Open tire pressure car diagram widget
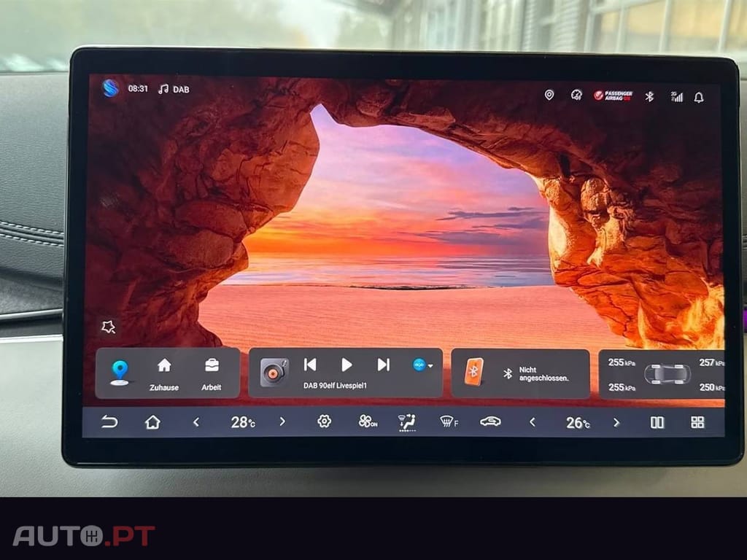747x560 pixels. 667,374
